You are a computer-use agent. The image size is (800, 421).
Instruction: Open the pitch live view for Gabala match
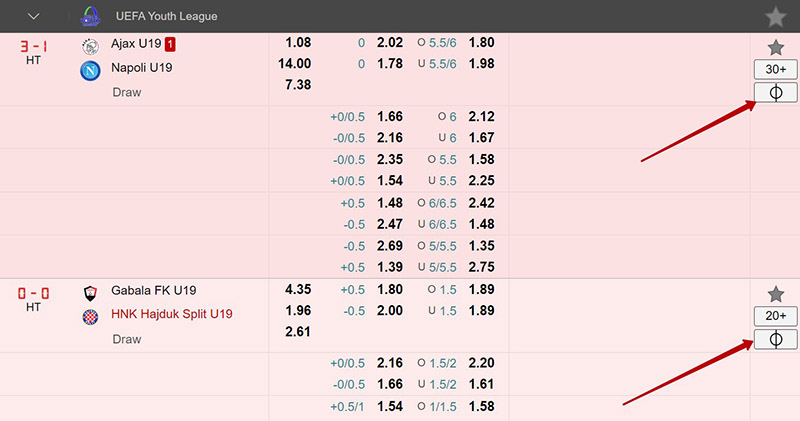[x=776, y=339]
